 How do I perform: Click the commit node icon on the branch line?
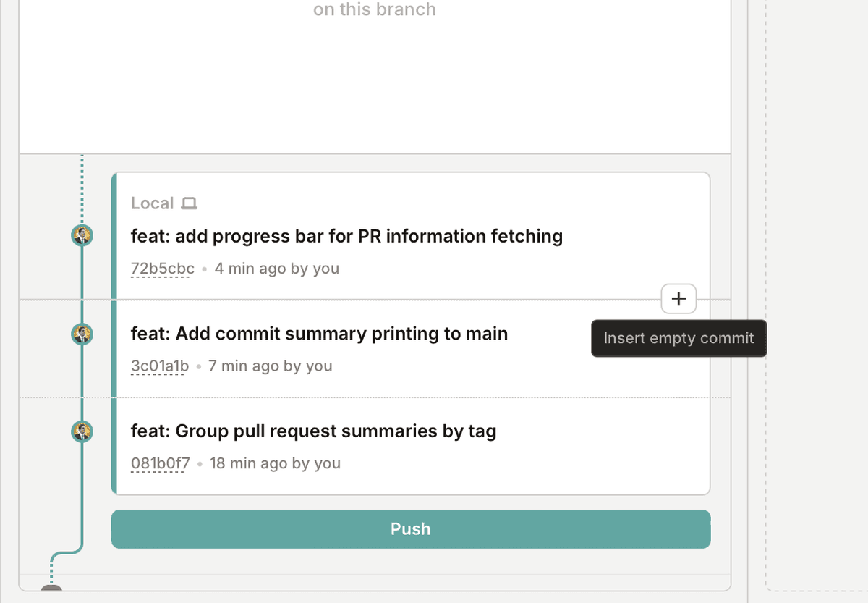(82, 235)
